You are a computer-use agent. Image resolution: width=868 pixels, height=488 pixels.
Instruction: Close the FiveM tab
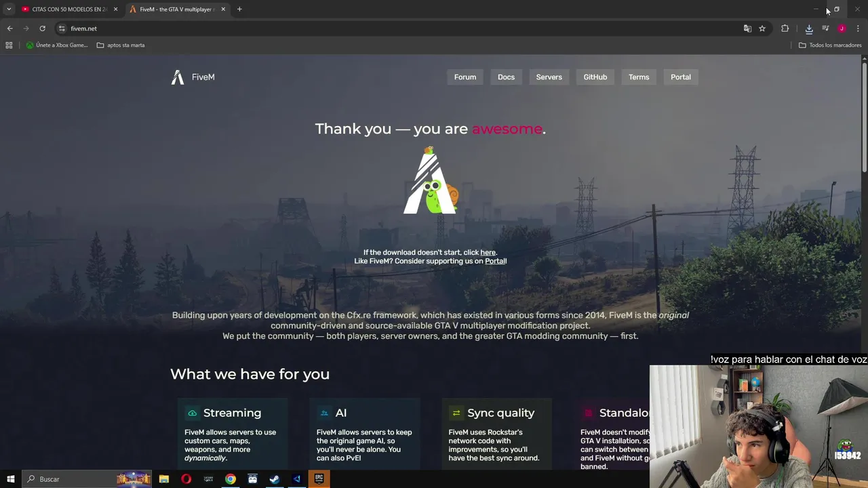pos(223,9)
